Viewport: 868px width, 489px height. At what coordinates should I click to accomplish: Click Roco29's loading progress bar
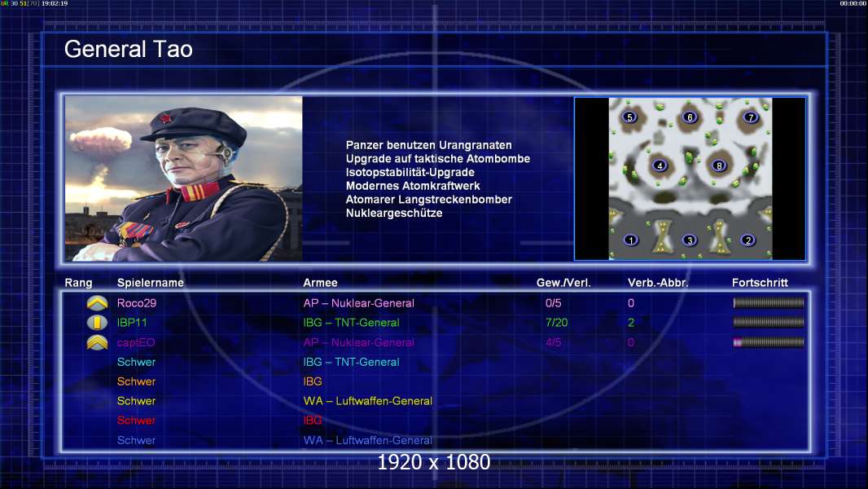click(769, 302)
